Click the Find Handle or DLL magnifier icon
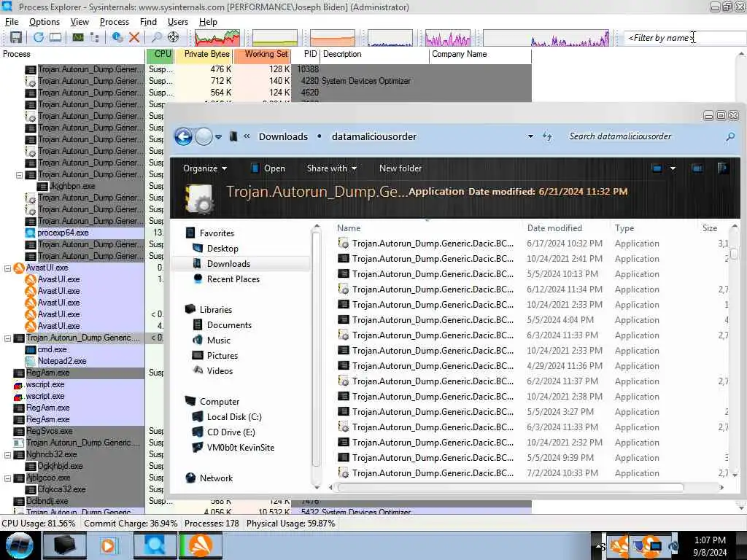Image resolution: width=747 pixels, height=560 pixels. (156, 37)
